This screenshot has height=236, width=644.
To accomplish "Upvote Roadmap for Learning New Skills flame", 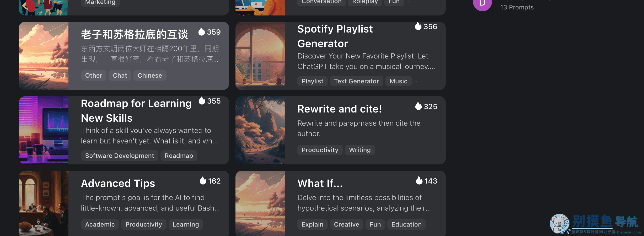I will [202, 101].
